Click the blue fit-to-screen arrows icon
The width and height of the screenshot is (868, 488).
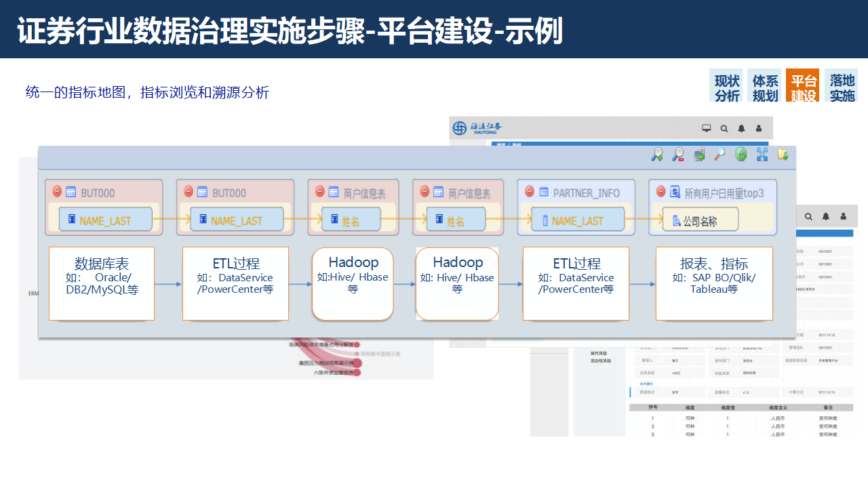point(762,155)
